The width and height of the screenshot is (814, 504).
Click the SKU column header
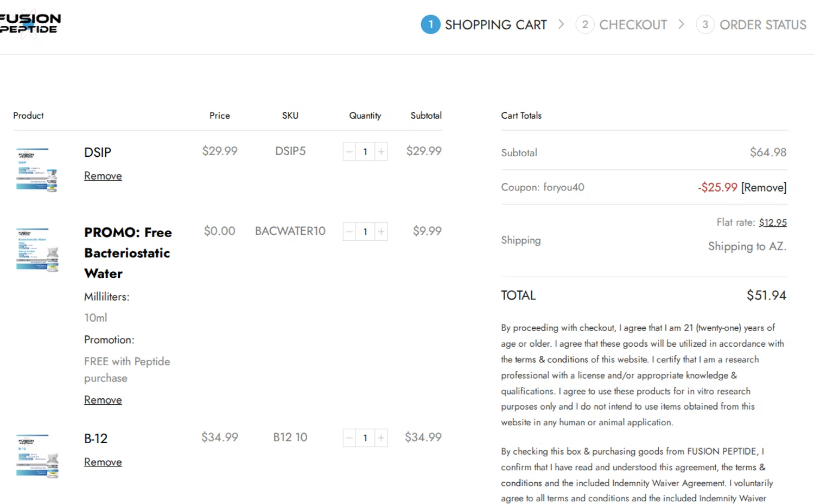[x=290, y=116]
